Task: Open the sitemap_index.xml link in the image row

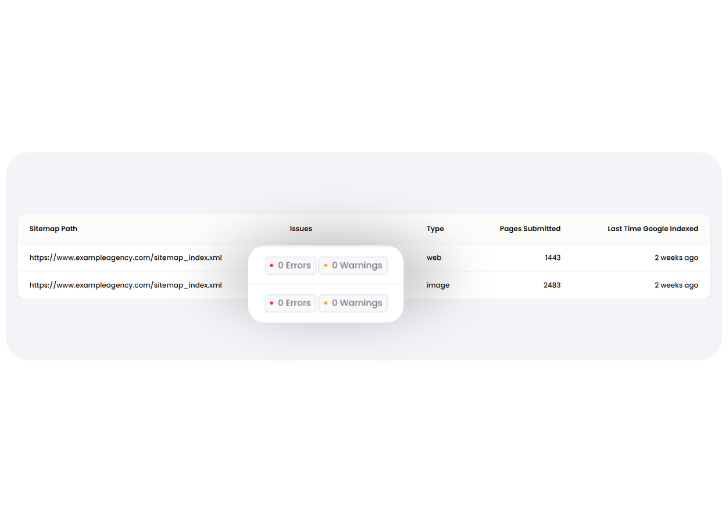Action: tap(125, 285)
